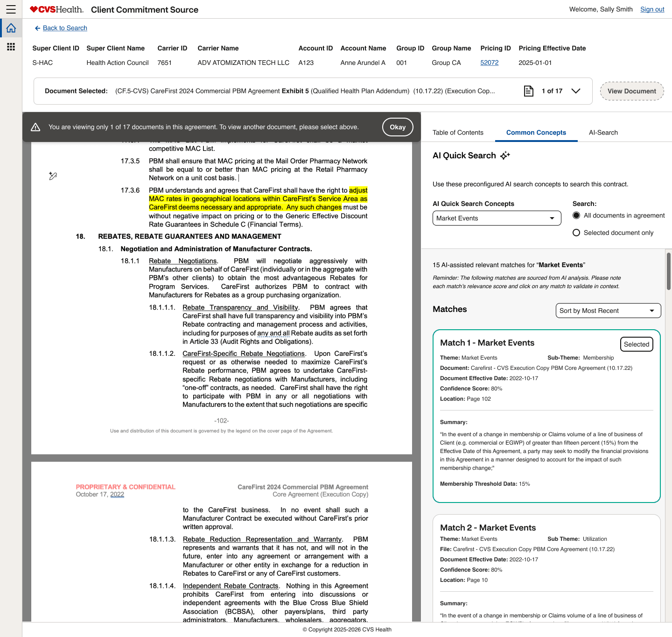Click Match 1 Confidence Score: 80% line

point(471,389)
